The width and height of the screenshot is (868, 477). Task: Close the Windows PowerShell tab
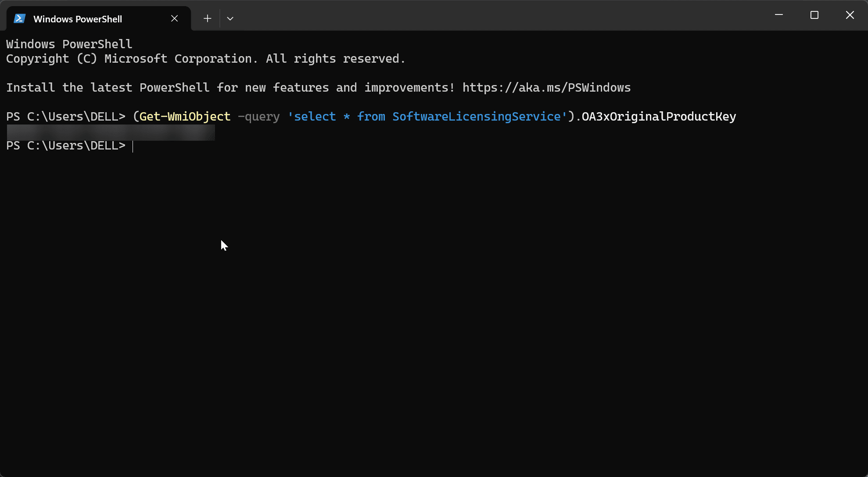click(x=174, y=18)
